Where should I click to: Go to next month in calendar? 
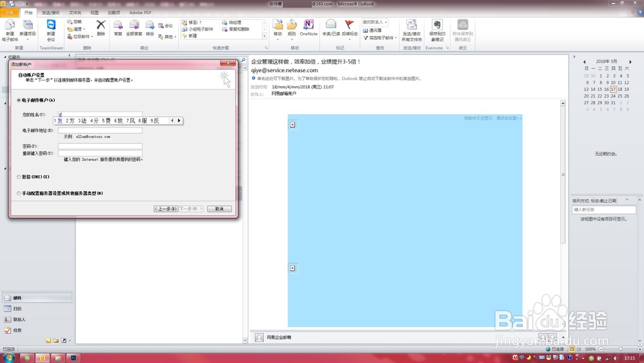pyautogui.click(x=630, y=62)
